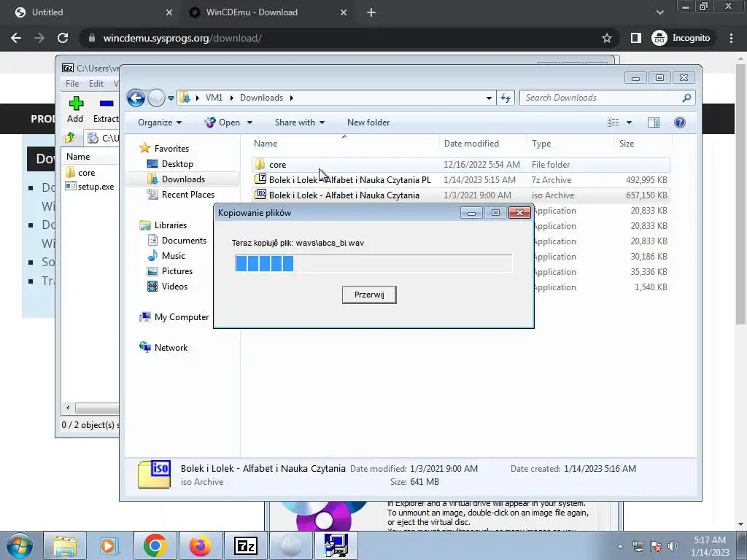Open Windows Explorer taskbar icon
This screenshot has width=747, height=560.
pyautogui.click(x=65, y=545)
